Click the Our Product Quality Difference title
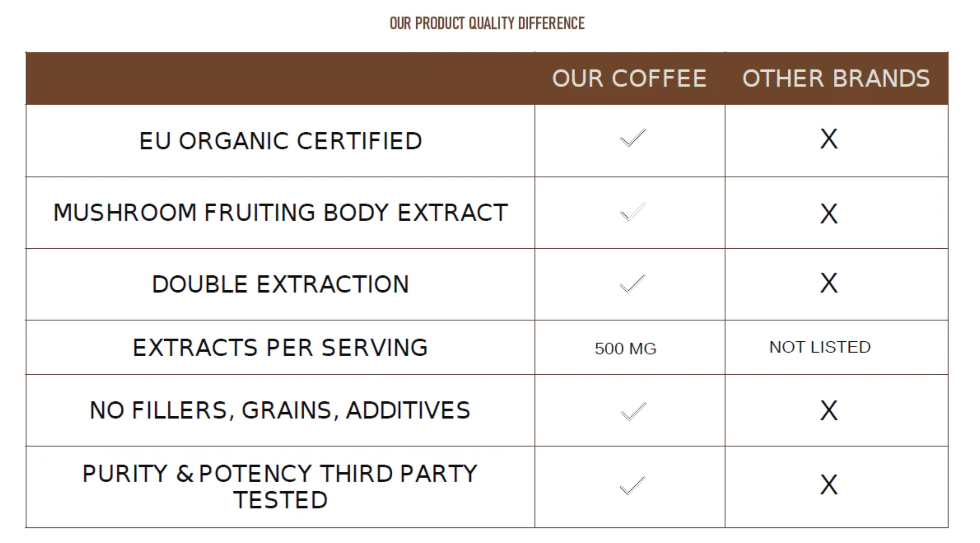Image resolution: width=980 pixels, height=543 pixels. pos(487,23)
